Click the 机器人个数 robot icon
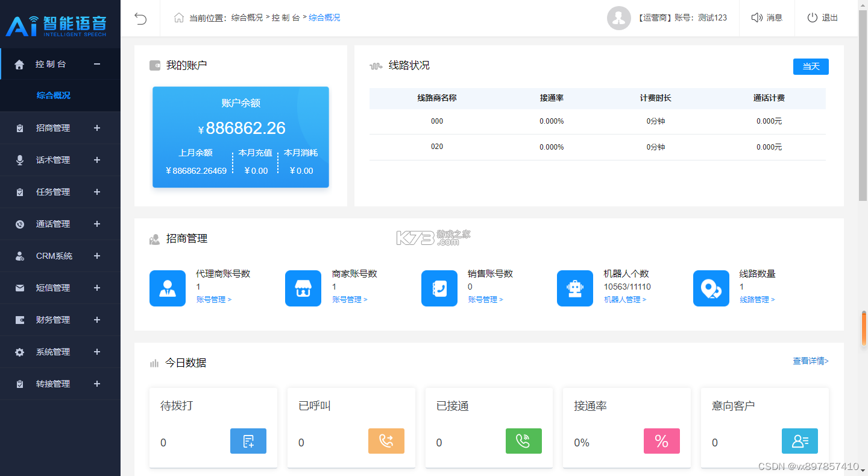This screenshot has height=476, width=868. point(575,288)
